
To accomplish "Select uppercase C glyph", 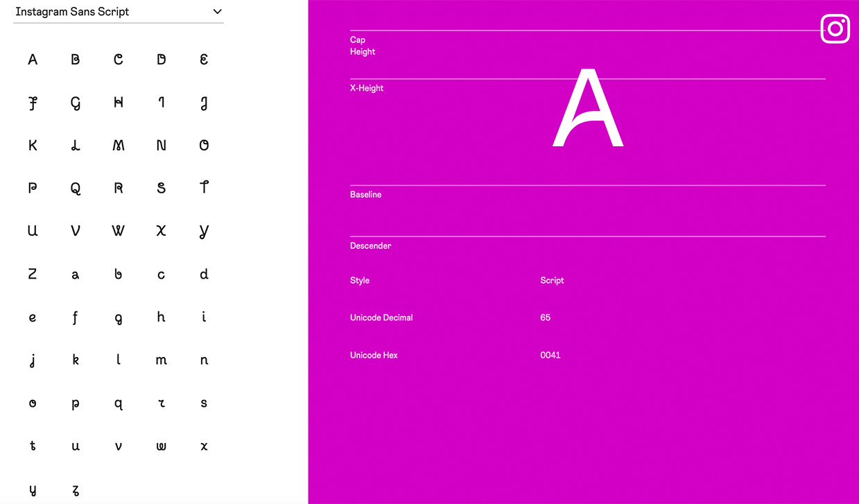I will pyautogui.click(x=119, y=60).
